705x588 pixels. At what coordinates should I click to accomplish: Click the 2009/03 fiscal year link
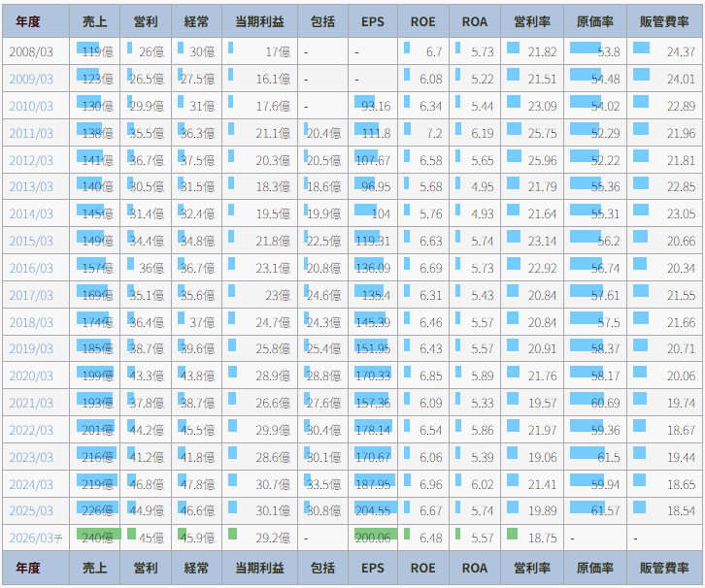31,79
